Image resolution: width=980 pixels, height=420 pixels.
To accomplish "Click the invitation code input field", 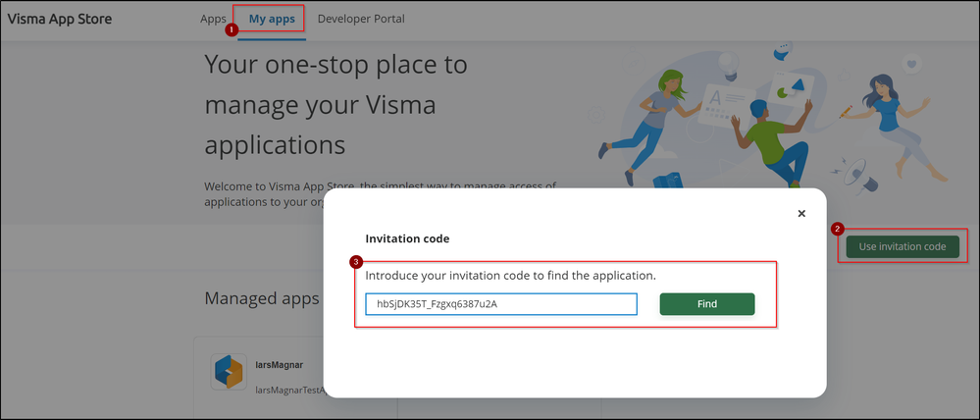I will tap(501, 304).
